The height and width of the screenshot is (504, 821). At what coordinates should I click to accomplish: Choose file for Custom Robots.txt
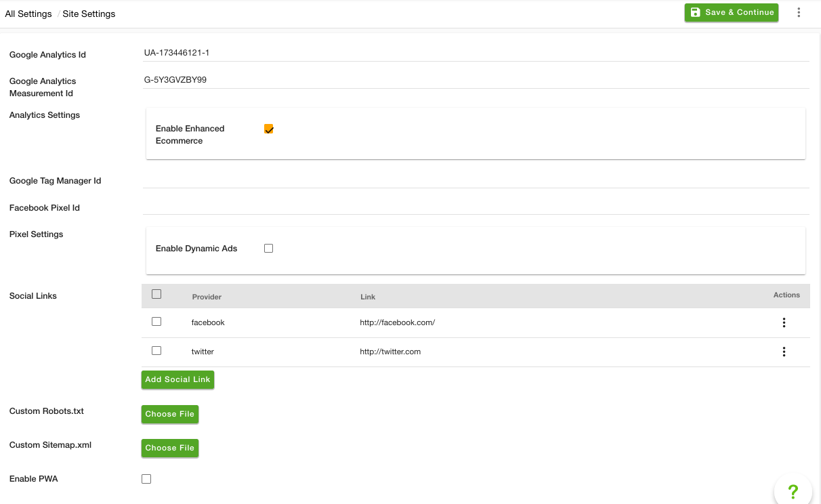170,414
